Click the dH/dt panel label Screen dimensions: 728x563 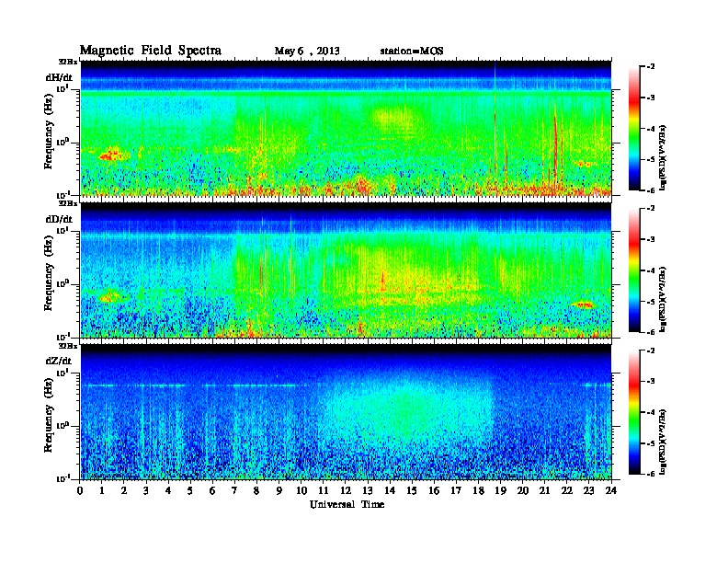59,77
